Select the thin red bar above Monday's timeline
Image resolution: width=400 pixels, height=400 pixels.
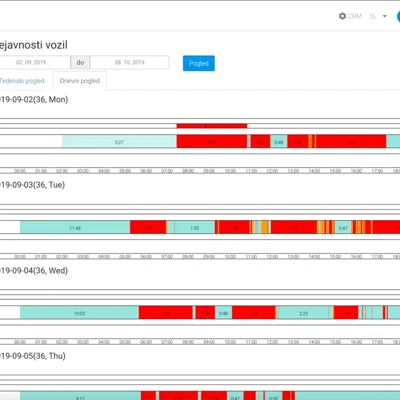(212, 126)
